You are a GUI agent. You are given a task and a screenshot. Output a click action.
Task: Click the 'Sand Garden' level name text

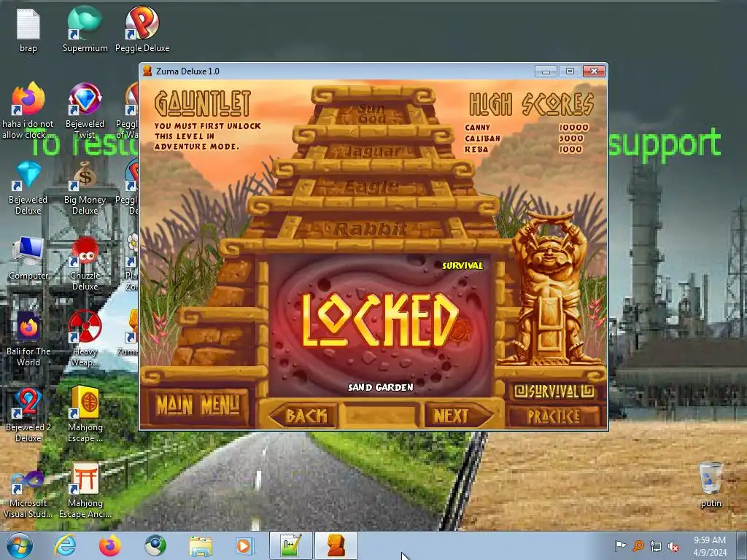point(380,387)
